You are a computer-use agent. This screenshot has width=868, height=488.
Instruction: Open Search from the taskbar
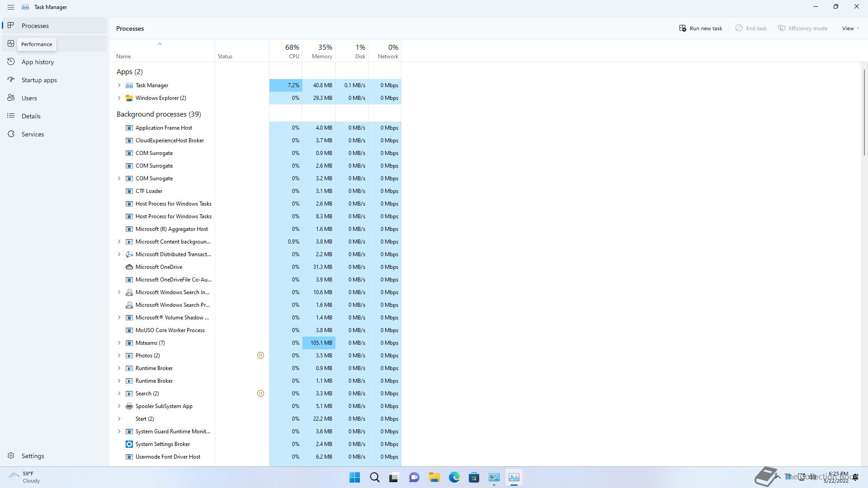click(375, 477)
